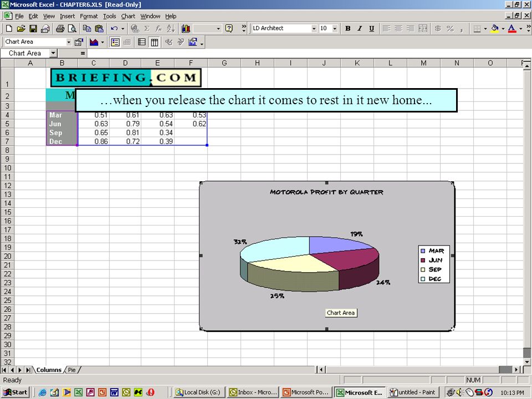Print the sheet with the printer icon
The height and width of the screenshot is (399, 532).
pos(60,28)
